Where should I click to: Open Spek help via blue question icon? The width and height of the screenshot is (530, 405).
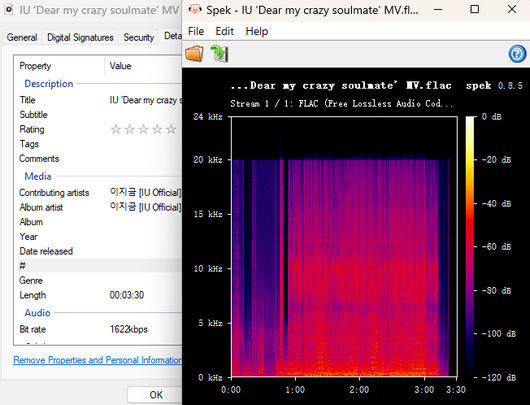(x=517, y=54)
